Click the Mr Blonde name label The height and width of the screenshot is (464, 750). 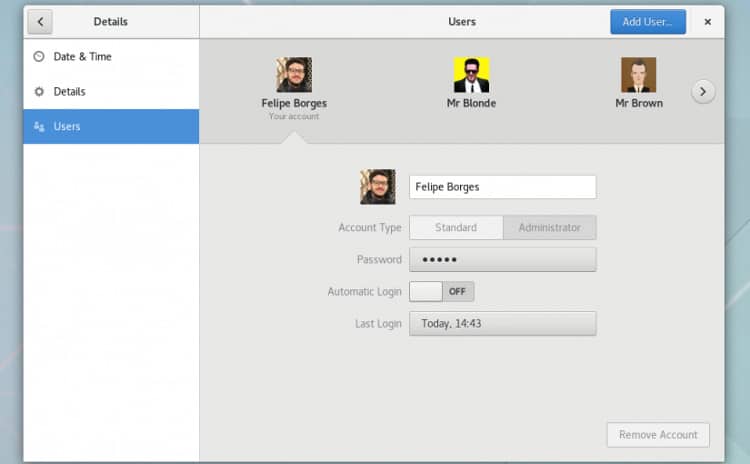coord(472,103)
